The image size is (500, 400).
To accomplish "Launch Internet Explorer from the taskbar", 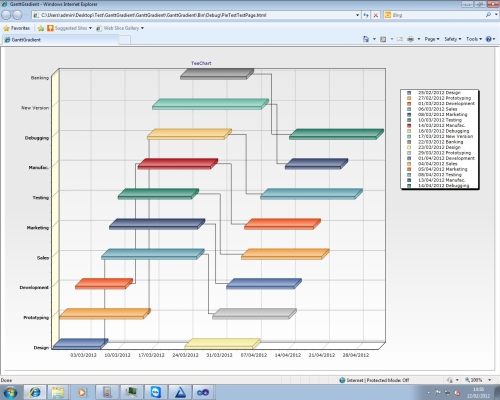I will point(35,392).
